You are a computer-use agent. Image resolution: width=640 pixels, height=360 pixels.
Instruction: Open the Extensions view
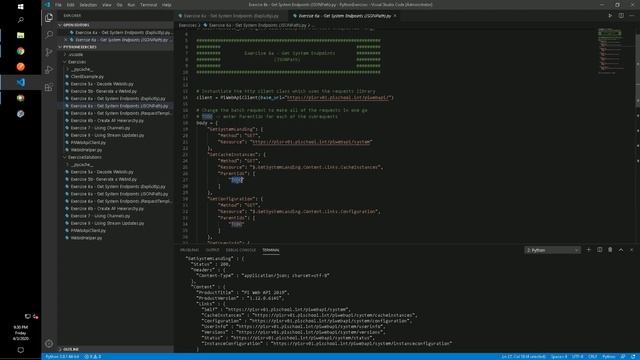pyautogui.click(x=49, y=87)
